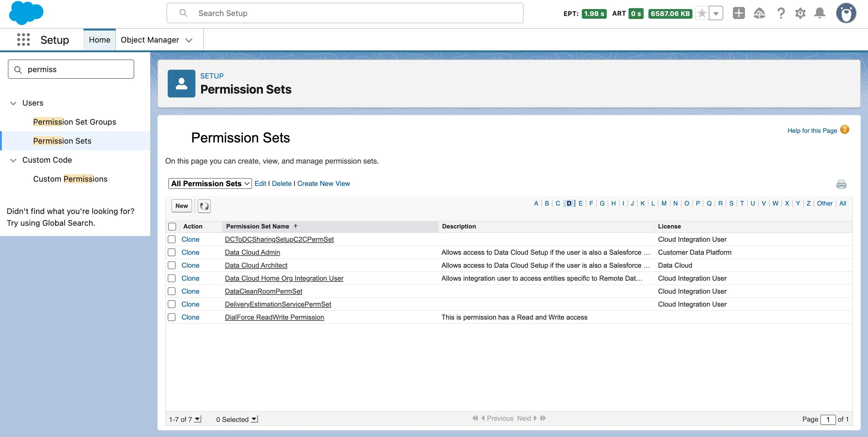The width and height of the screenshot is (868, 437).
Task: Click the sort arrow on Permission Set Name
Action: 296,226
